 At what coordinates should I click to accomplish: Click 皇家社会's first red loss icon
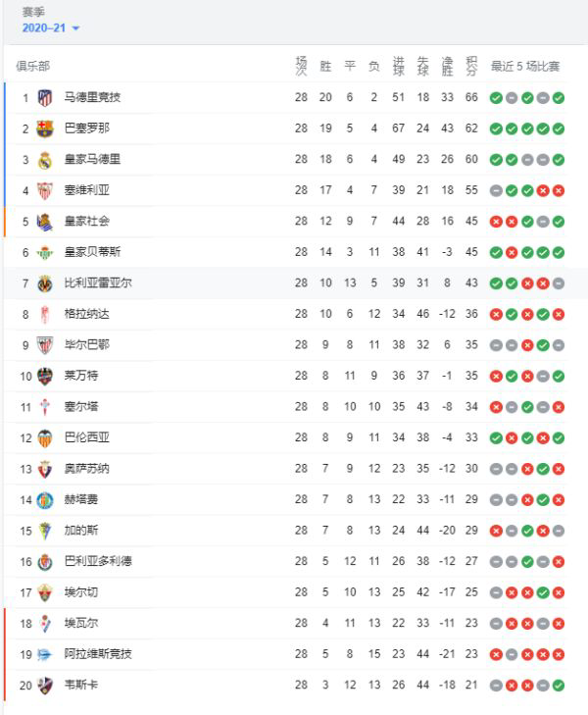coord(496,222)
